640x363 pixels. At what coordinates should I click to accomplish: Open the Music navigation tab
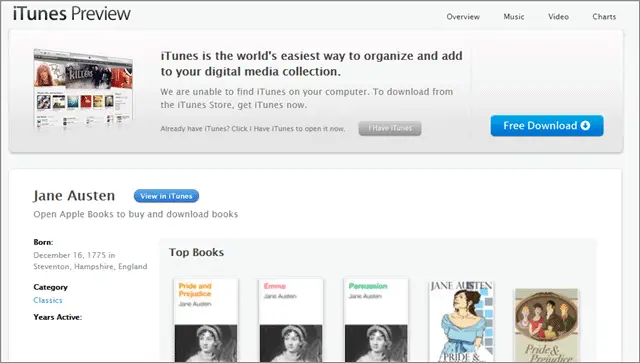[x=513, y=17]
